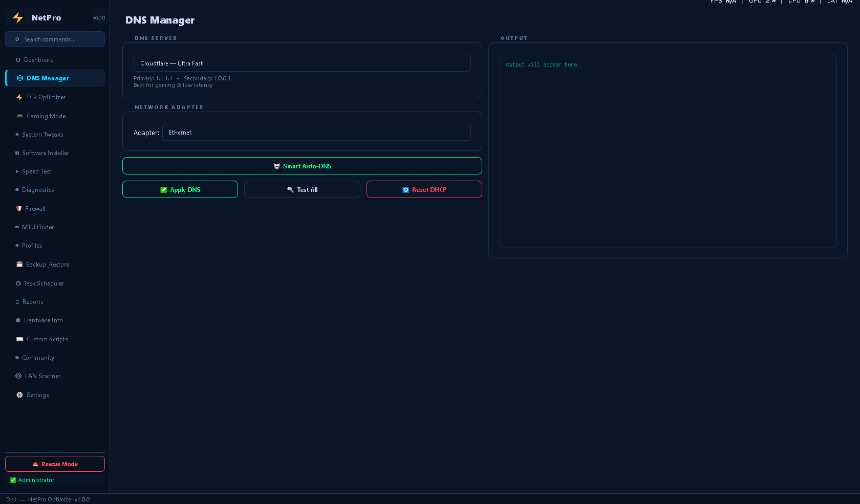Click the Administrator status indicator
This screenshot has height=504, width=860.
coord(32,480)
